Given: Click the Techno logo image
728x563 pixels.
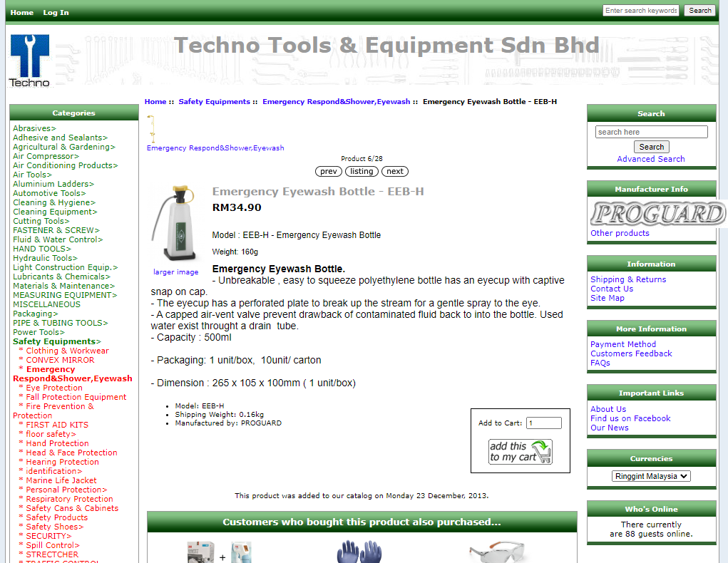Looking at the screenshot, I should (x=29, y=61).
